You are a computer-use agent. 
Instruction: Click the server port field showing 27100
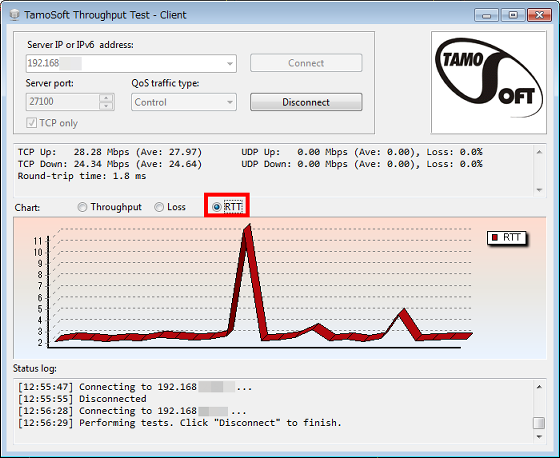pos(62,102)
